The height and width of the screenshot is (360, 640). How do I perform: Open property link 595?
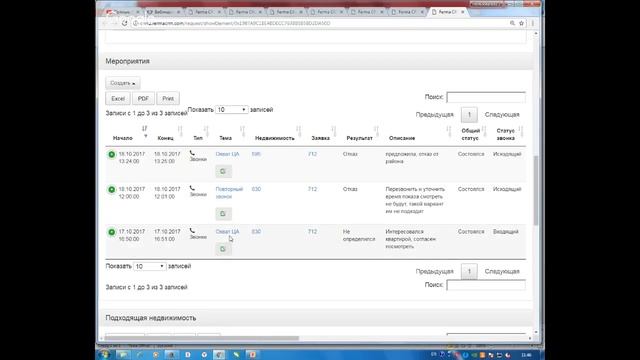tap(256, 154)
